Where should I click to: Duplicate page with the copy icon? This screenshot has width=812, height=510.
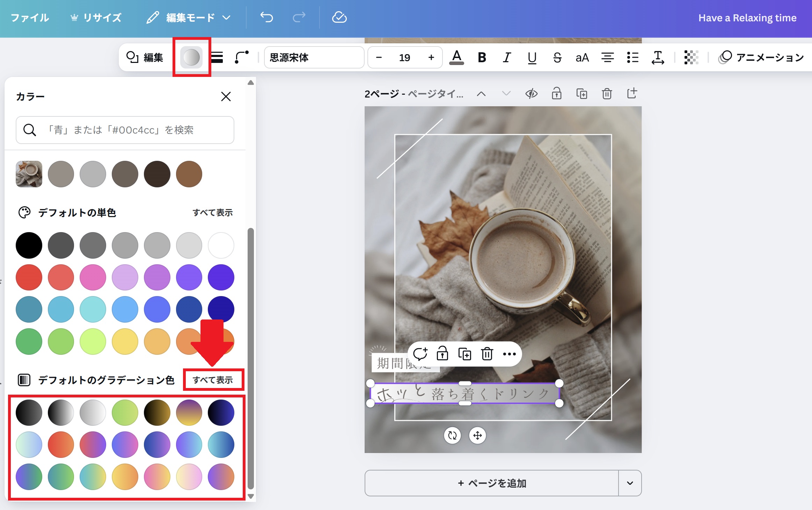pyautogui.click(x=581, y=94)
